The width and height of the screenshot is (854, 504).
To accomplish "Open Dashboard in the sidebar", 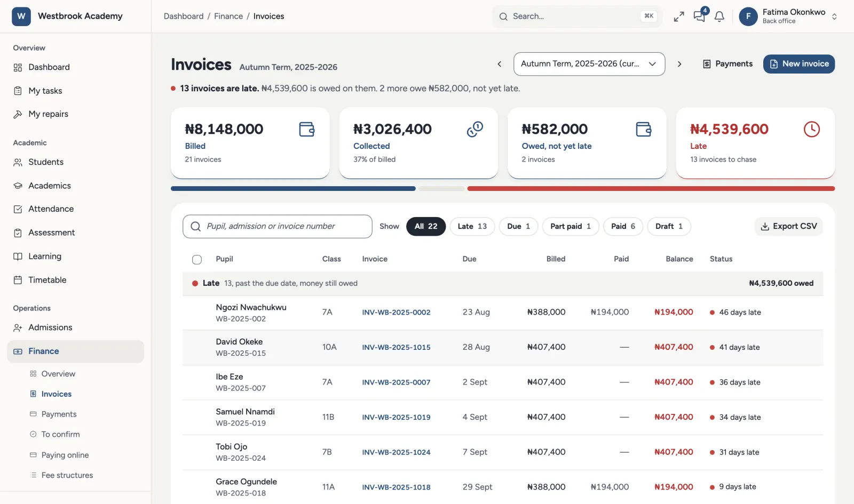I will click(x=76, y=67).
